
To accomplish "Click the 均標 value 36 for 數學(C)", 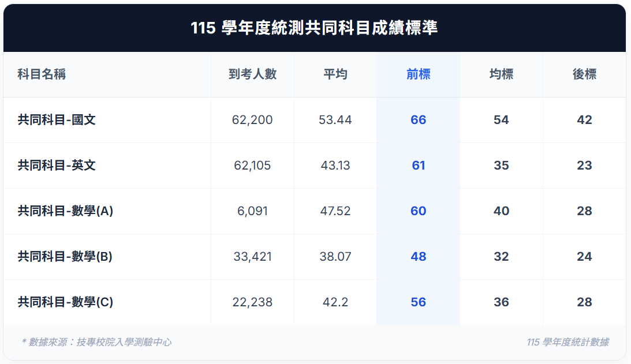I will tap(501, 302).
